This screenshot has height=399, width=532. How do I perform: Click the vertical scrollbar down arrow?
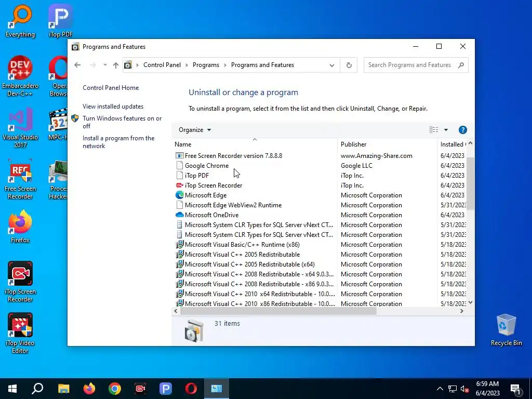470,302
